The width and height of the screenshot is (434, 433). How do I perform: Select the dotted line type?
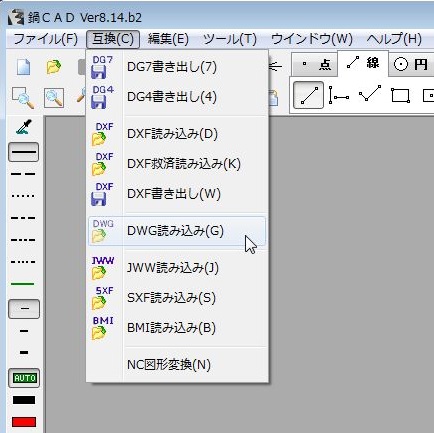(x=23, y=196)
